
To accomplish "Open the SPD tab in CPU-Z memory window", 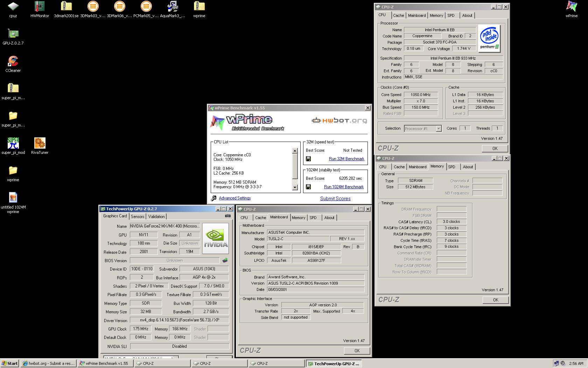I will pyautogui.click(x=452, y=167).
